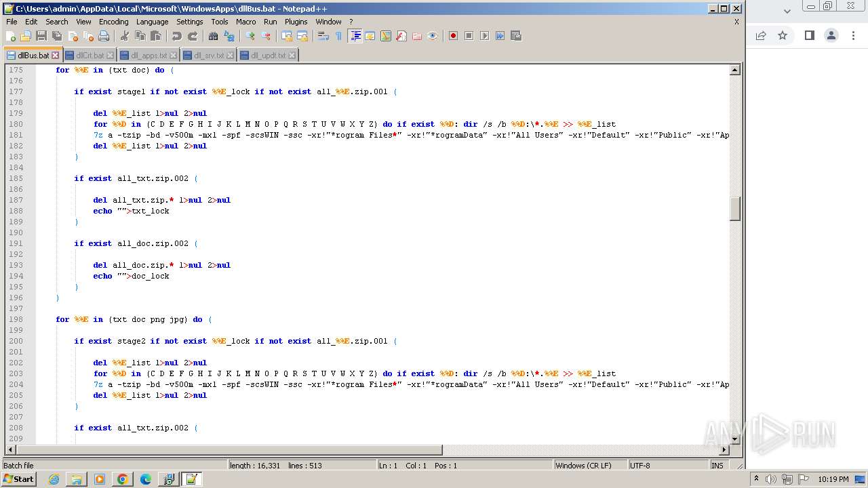Open the Search menu

[57, 22]
